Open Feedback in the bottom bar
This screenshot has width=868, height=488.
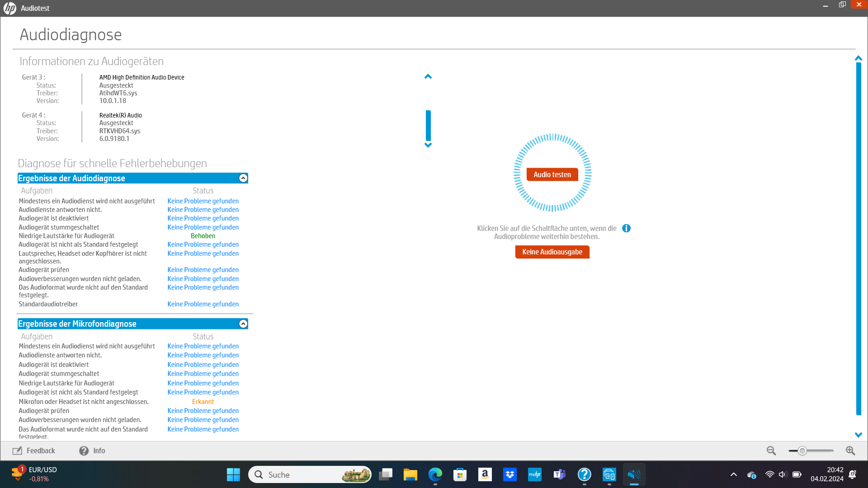tap(34, 450)
